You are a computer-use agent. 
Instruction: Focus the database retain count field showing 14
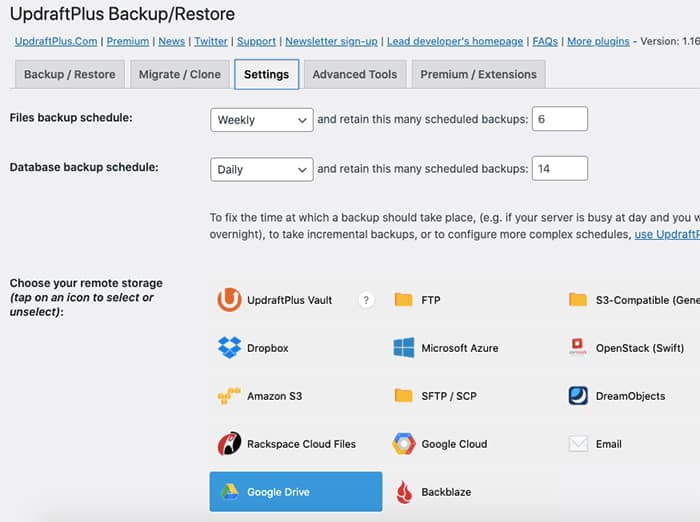[560, 168]
